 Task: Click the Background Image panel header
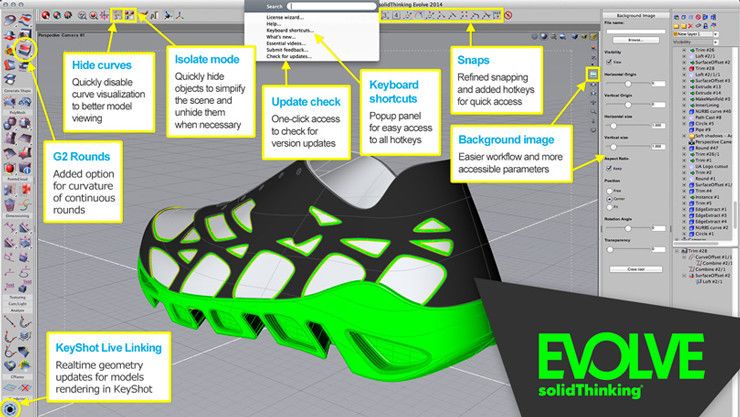(x=636, y=16)
